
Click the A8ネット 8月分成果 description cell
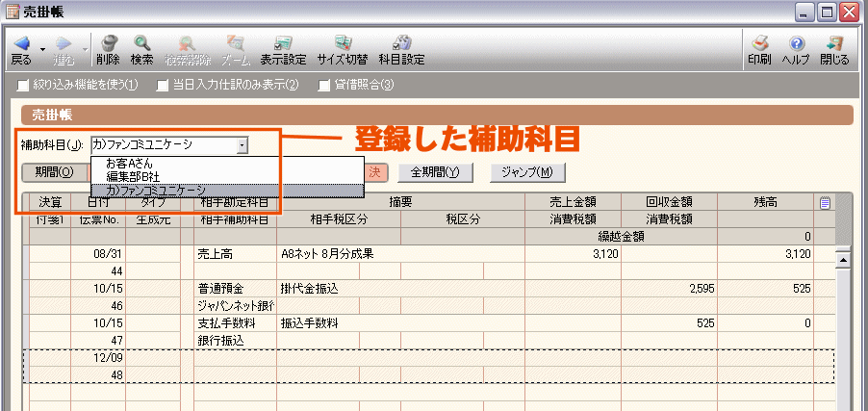pyautogui.click(x=400, y=254)
